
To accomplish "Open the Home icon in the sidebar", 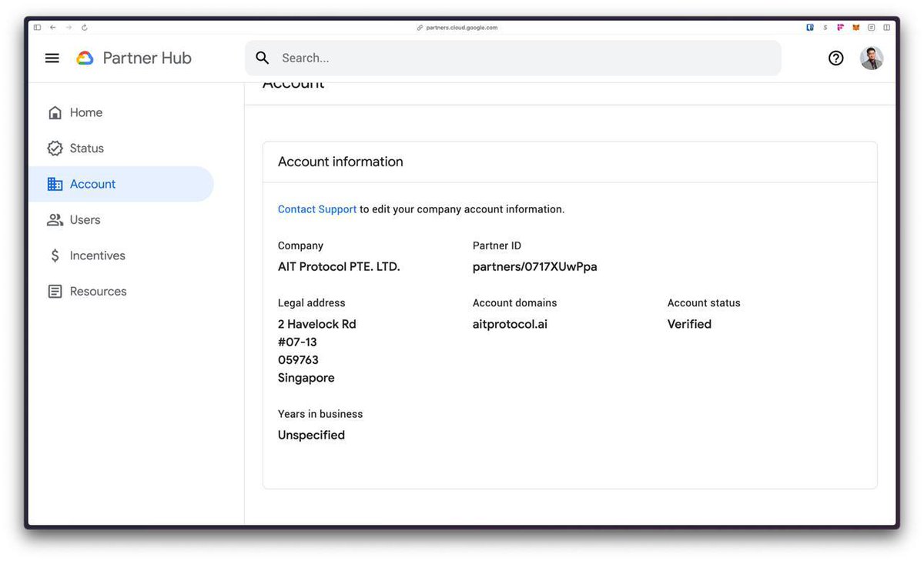I will click(55, 112).
